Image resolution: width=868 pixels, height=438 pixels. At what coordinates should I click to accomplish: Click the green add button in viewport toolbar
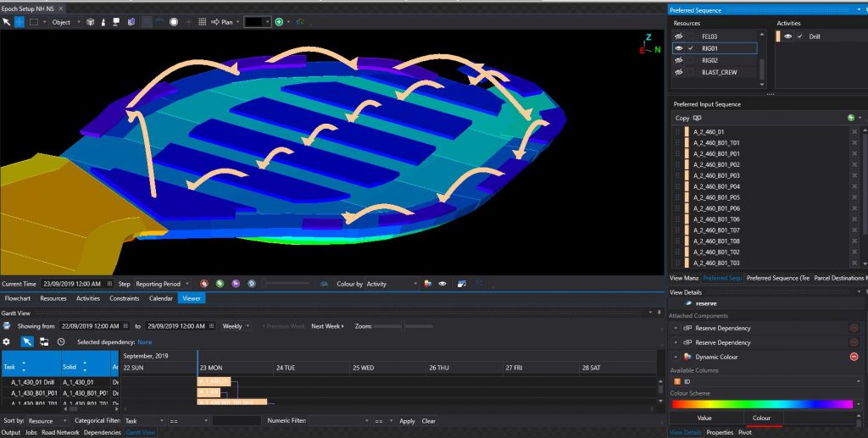[279, 21]
